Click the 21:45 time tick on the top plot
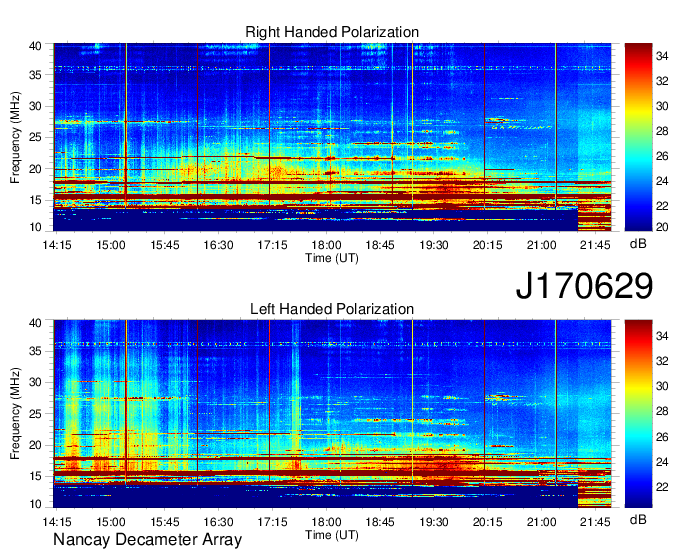This screenshot has height=552, width=680. [595, 245]
